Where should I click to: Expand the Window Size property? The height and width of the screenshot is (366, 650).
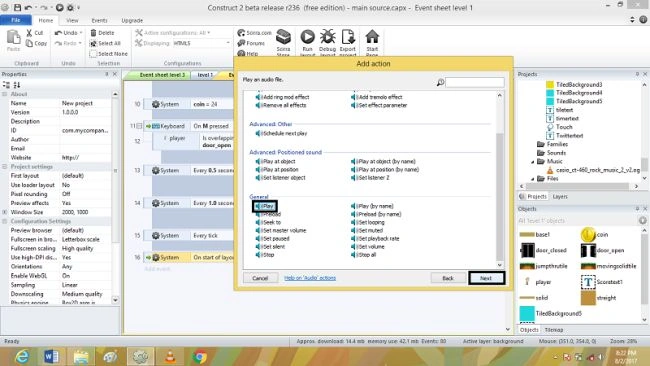[x=5, y=212]
